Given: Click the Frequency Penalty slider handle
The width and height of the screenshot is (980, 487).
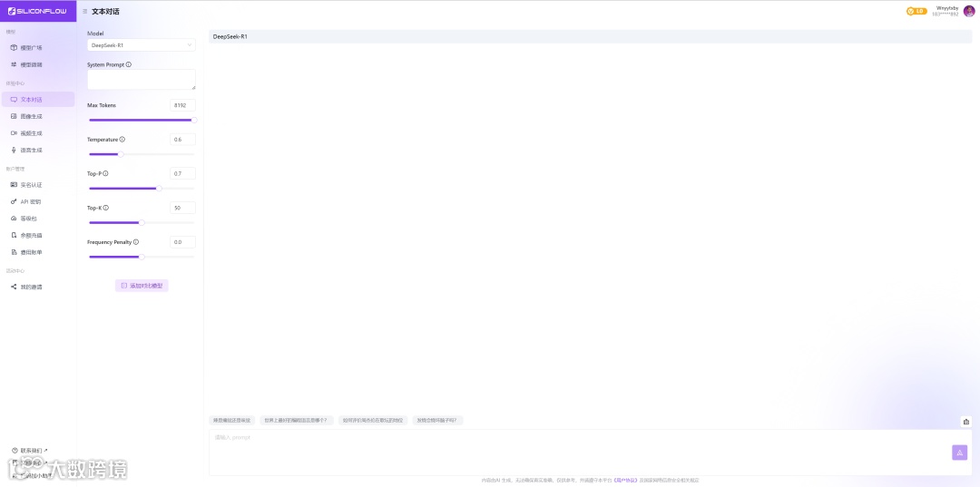Looking at the screenshot, I should point(142,257).
